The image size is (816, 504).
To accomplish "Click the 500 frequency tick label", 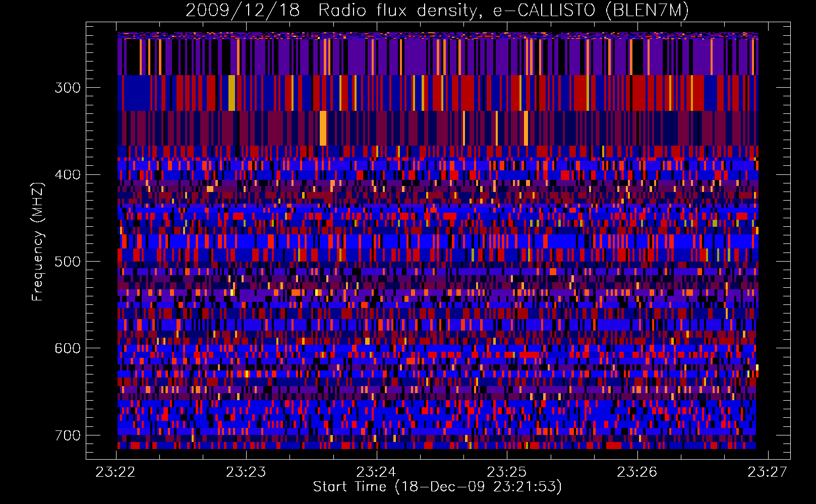I will coord(68,262).
